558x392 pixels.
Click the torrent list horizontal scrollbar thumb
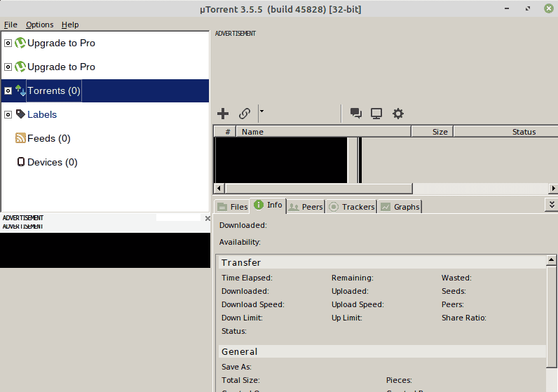pos(319,189)
